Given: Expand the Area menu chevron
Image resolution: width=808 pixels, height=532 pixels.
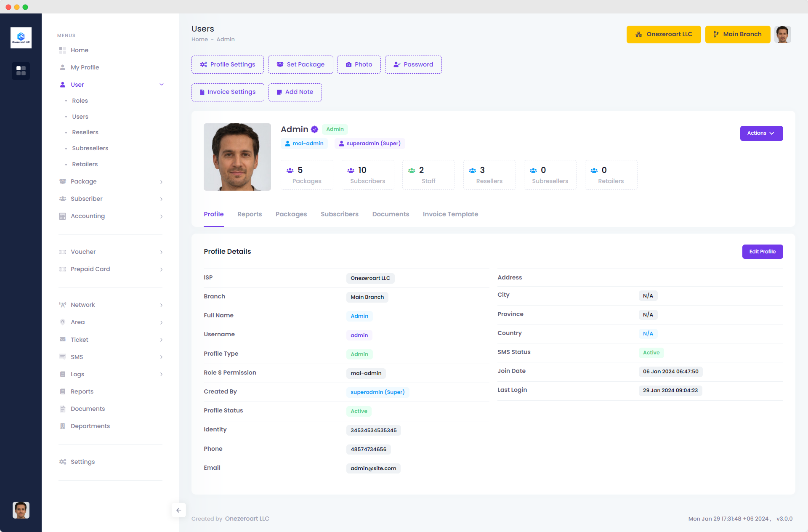Looking at the screenshot, I should click(161, 322).
